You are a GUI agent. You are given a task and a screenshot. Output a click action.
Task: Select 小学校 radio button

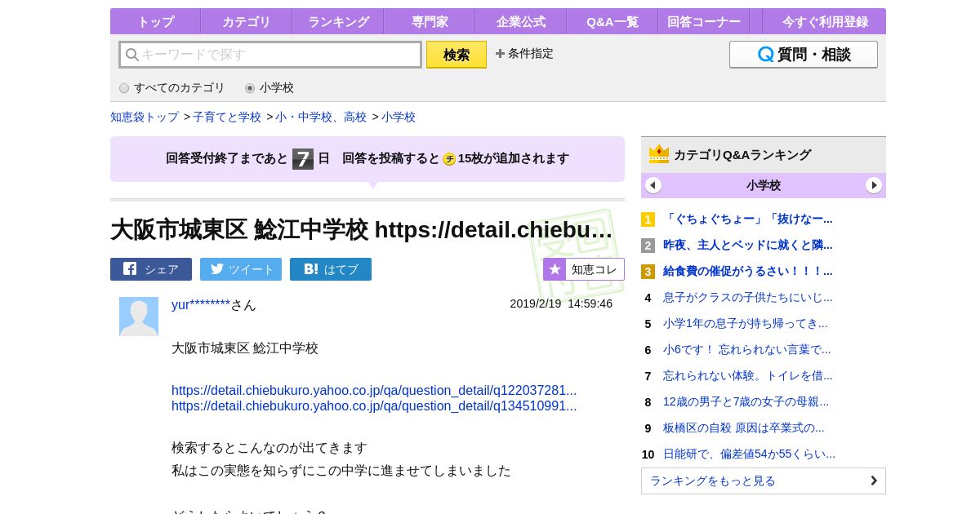click(250, 88)
